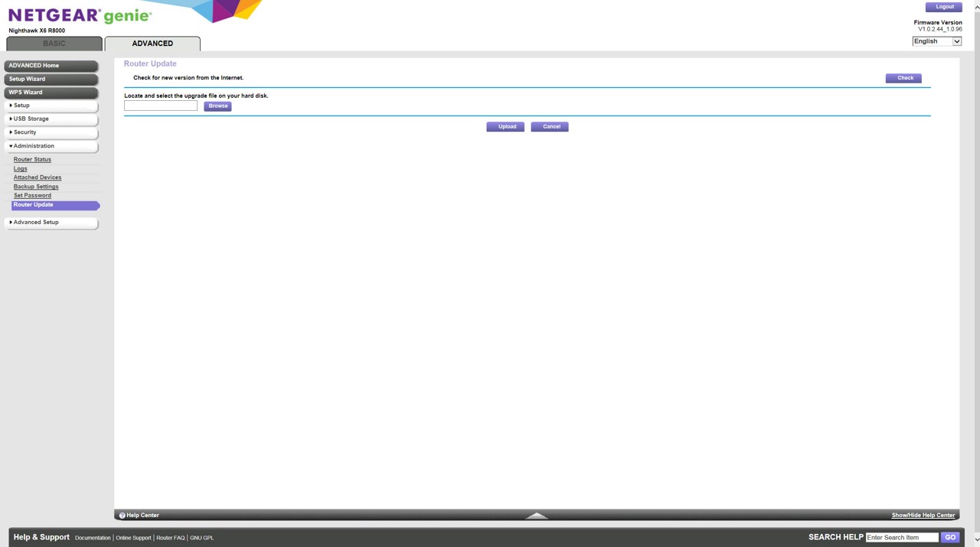The height and width of the screenshot is (547, 980).
Task: Open the Logs page
Action: coord(20,168)
